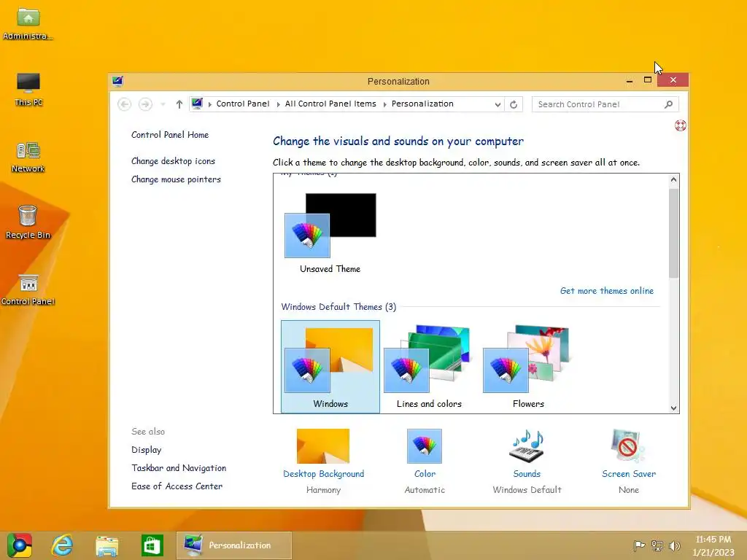This screenshot has width=747, height=560.
Task: Select the Flowers theme
Action: coord(528,366)
